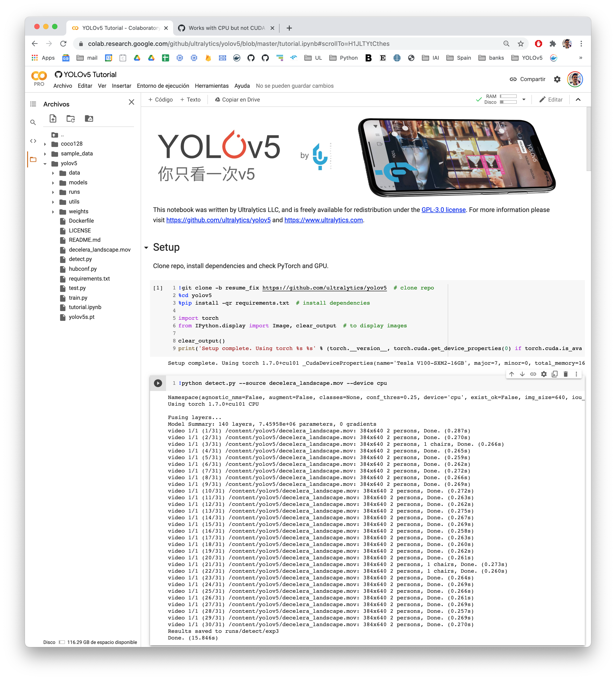Select the Files folder sidebar icon
This screenshot has height=680, width=616.
[33, 160]
